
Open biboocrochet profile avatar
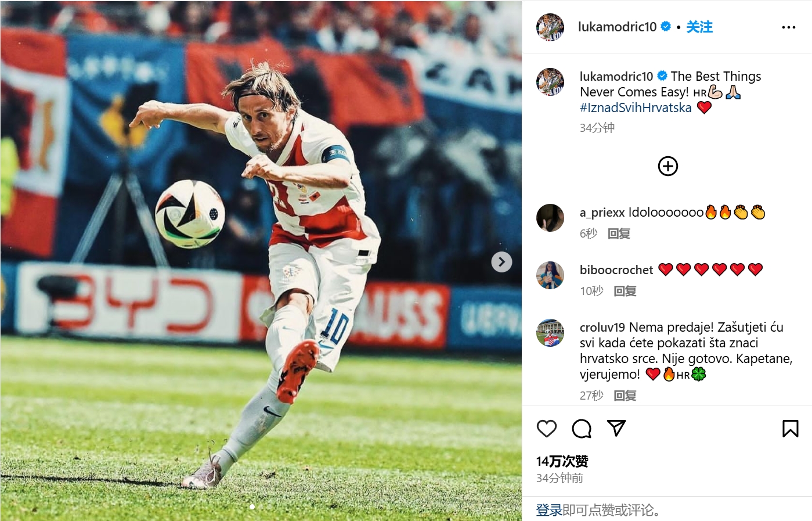550,275
